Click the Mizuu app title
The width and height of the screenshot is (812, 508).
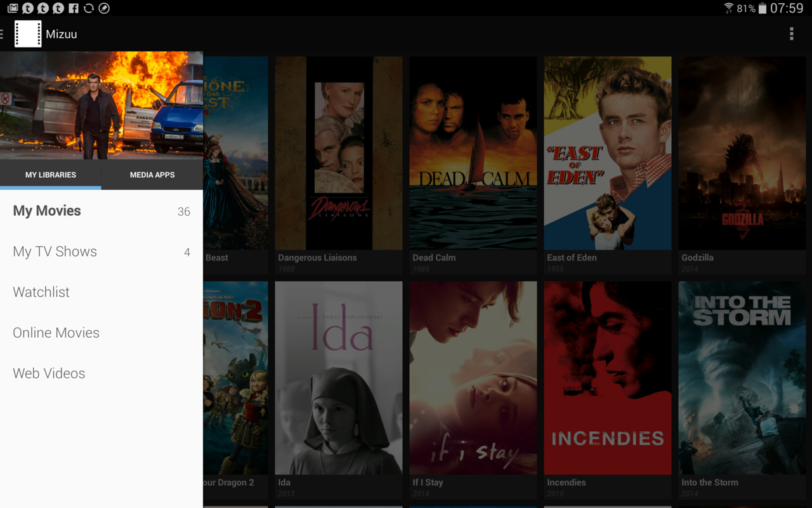point(62,34)
